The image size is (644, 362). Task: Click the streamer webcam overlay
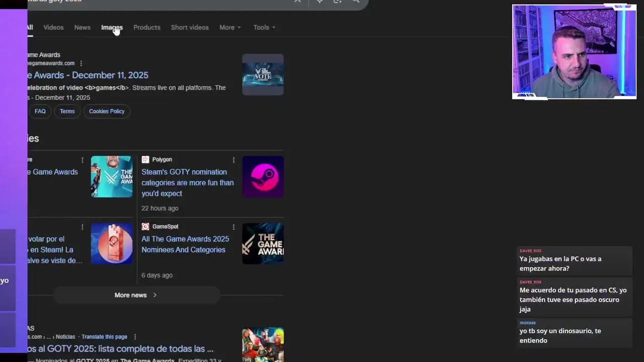point(574,52)
